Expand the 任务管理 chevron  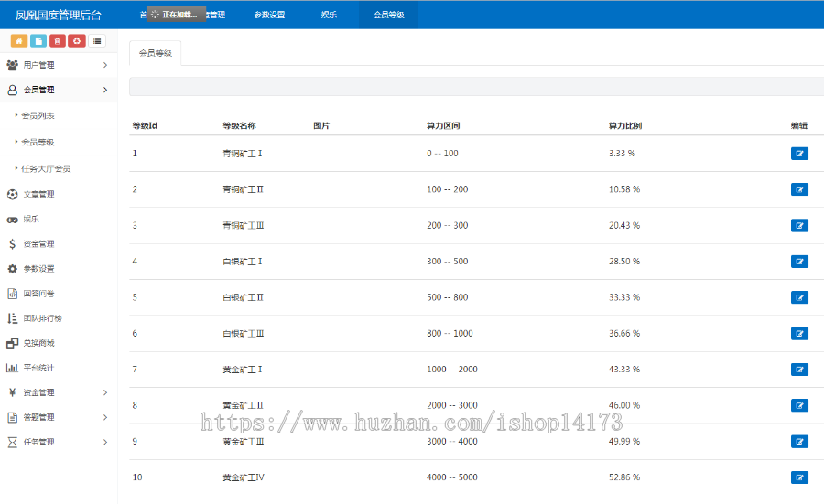click(105, 442)
